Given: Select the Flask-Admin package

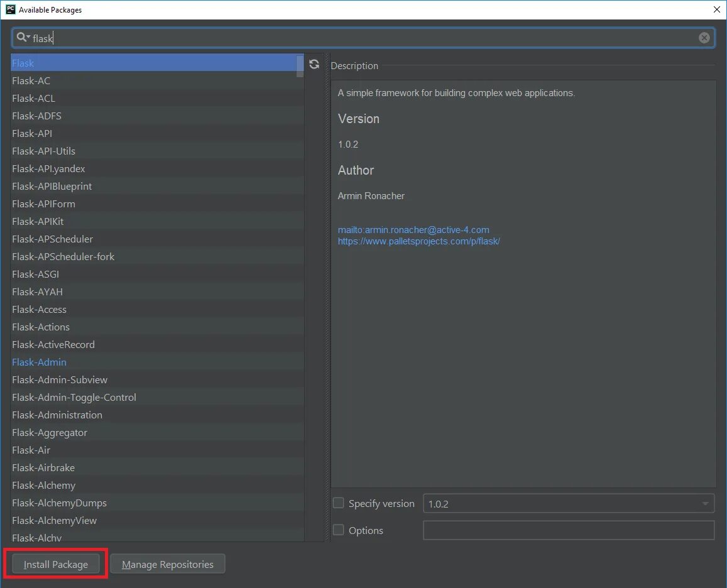Looking at the screenshot, I should pyautogui.click(x=156, y=362).
